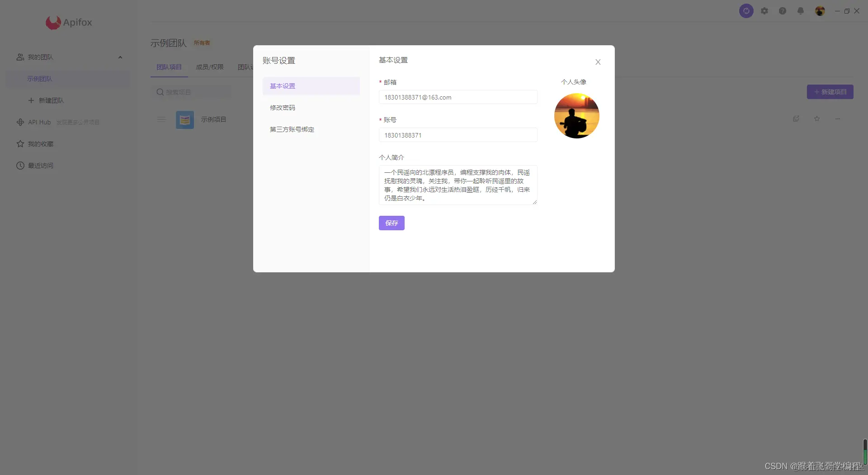Click the 我的团队 people icon

20,57
